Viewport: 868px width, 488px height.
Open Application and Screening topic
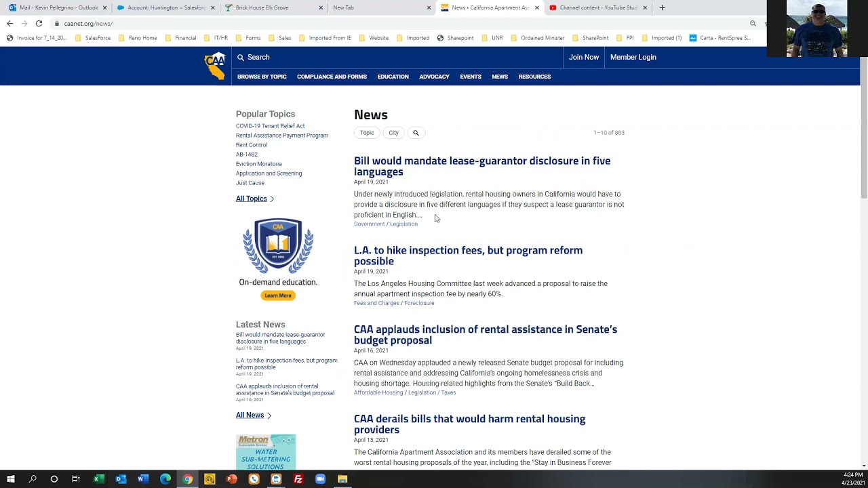coord(269,174)
